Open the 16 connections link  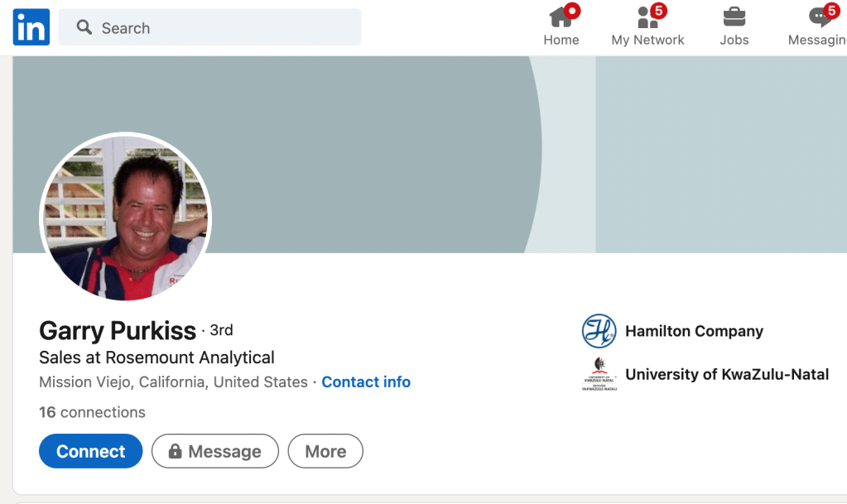(92, 412)
